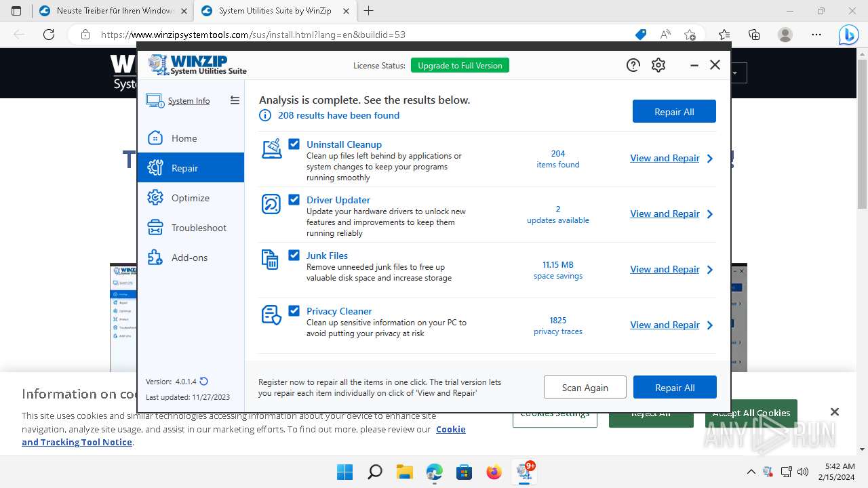This screenshot has width=868, height=488.
Task: Open Windows Start menu
Action: (x=344, y=472)
